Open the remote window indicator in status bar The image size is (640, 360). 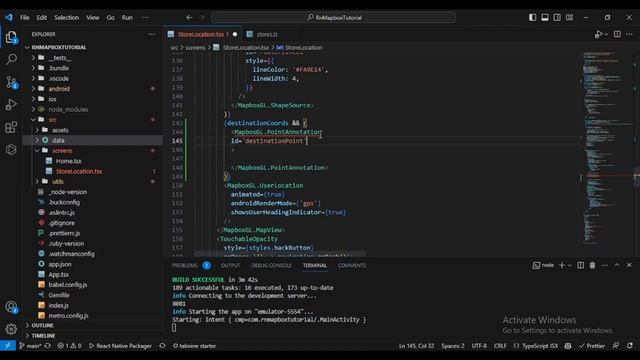click(x=8, y=346)
